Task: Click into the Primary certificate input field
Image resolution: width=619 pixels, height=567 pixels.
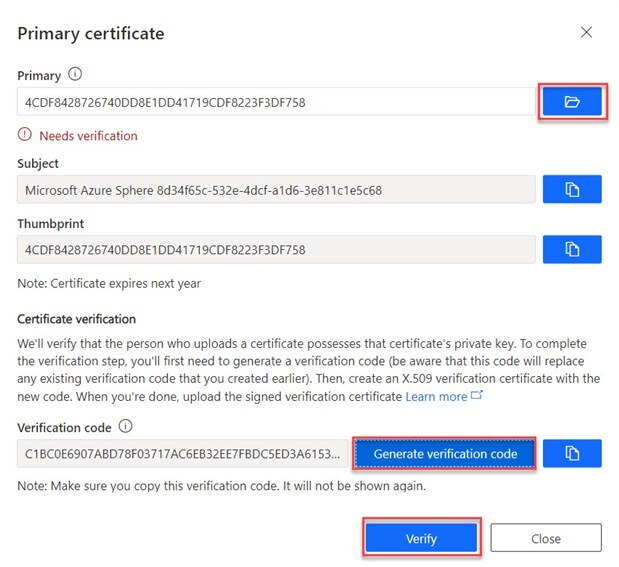Action: [275, 102]
